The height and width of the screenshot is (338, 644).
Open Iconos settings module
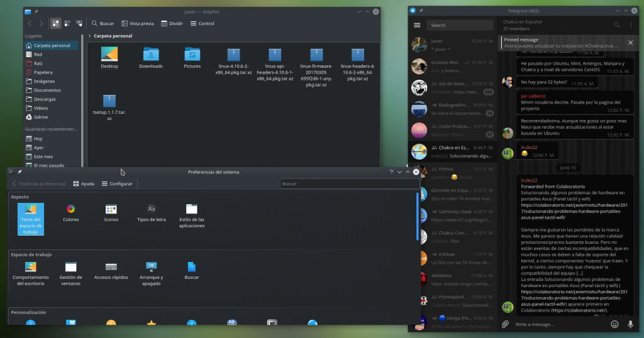[111, 214]
